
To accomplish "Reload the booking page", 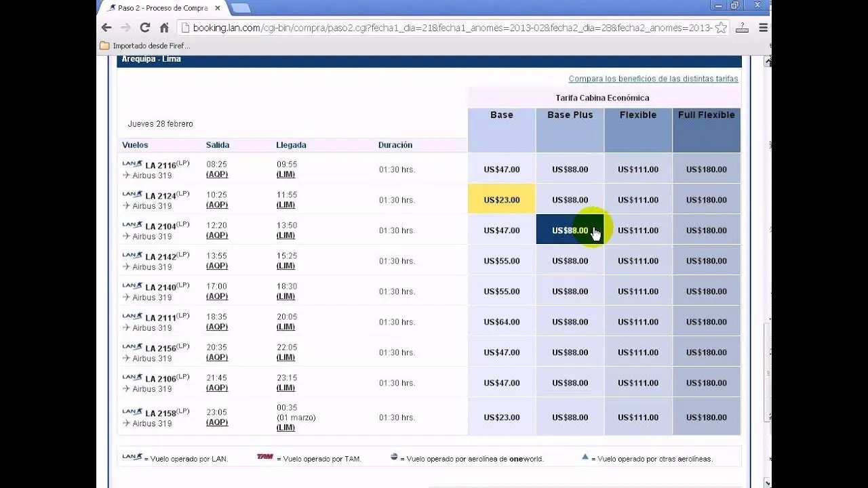I will (144, 28).
